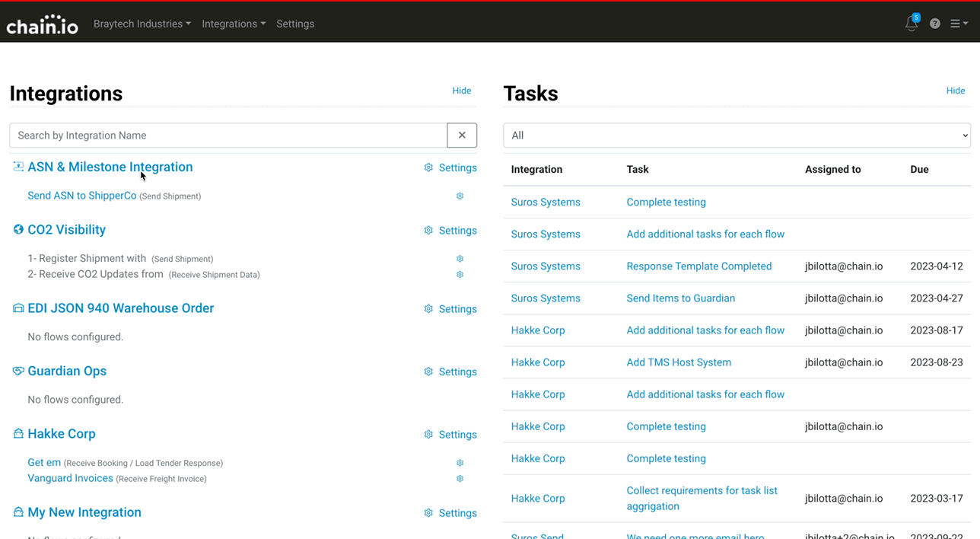The height and width of the screenshot is (539, 980).
Task: Open the Tasks filter dropdown showing All
Action: click(x=737, y=136)
